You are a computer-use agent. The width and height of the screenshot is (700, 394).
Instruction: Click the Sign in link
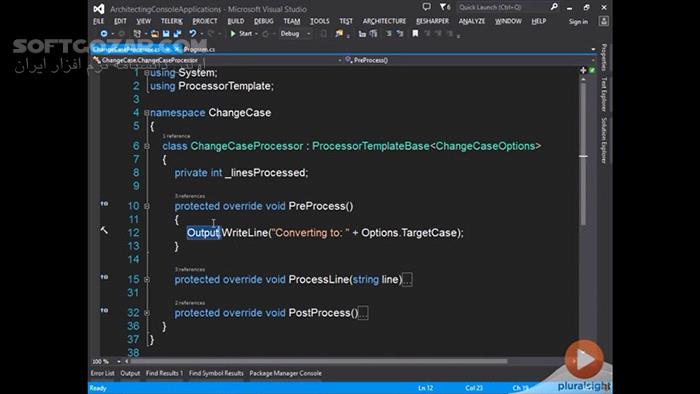click(x=578, y=21)
